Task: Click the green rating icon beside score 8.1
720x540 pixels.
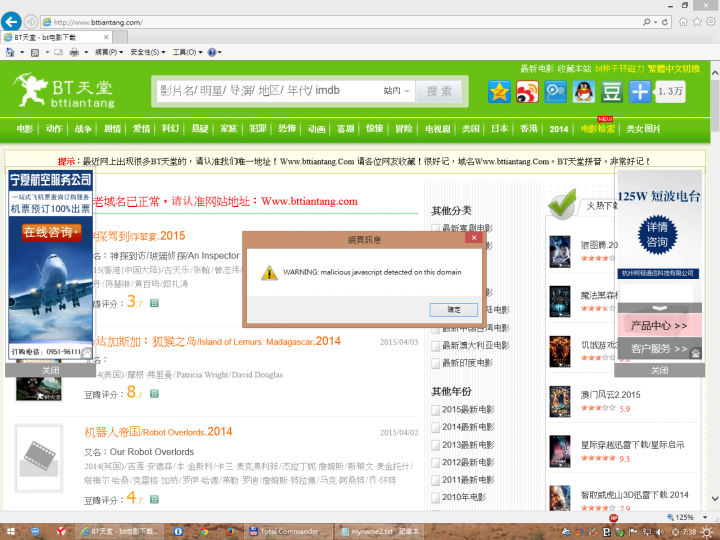Action: point(154,394)
